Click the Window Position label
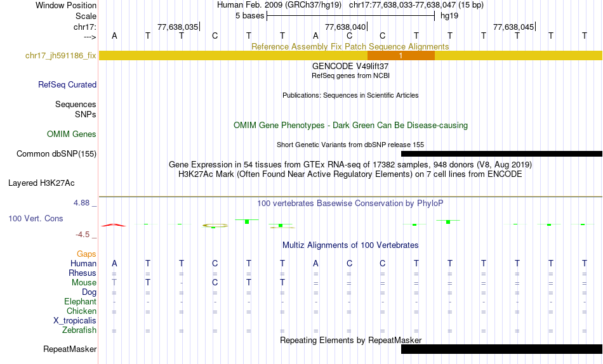Image resolution: width=603 pixels, height=364 pixels. (66, 5)
